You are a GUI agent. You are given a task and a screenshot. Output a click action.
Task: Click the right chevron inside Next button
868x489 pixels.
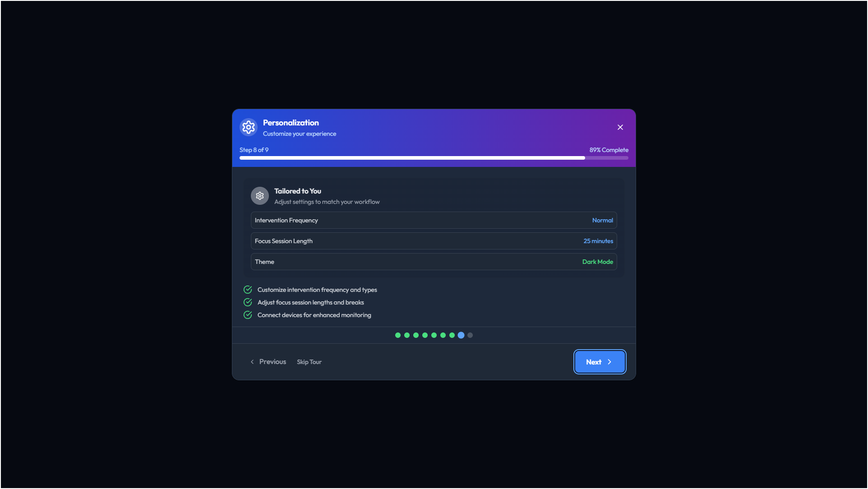(x=609, y=362)
